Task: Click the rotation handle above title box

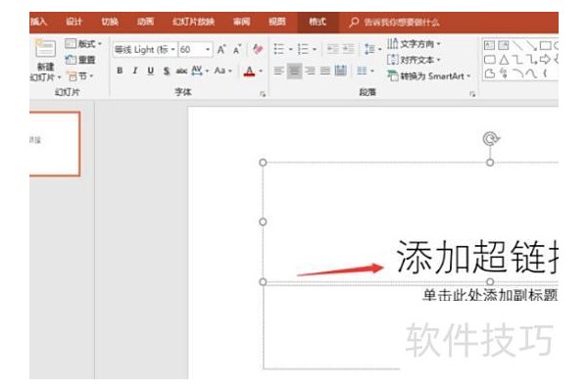Action: [x=490, y=139]
